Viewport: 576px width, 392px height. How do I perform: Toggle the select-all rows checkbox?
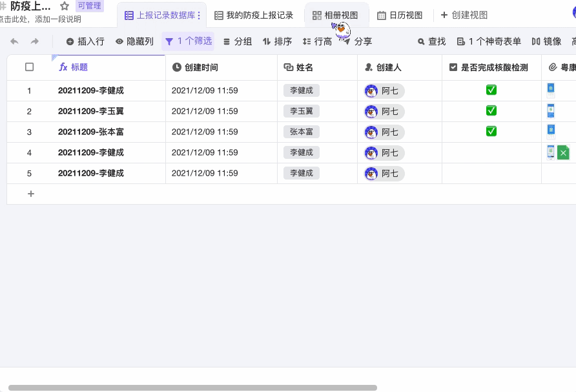pyautogui.click(x=29, y=67)
